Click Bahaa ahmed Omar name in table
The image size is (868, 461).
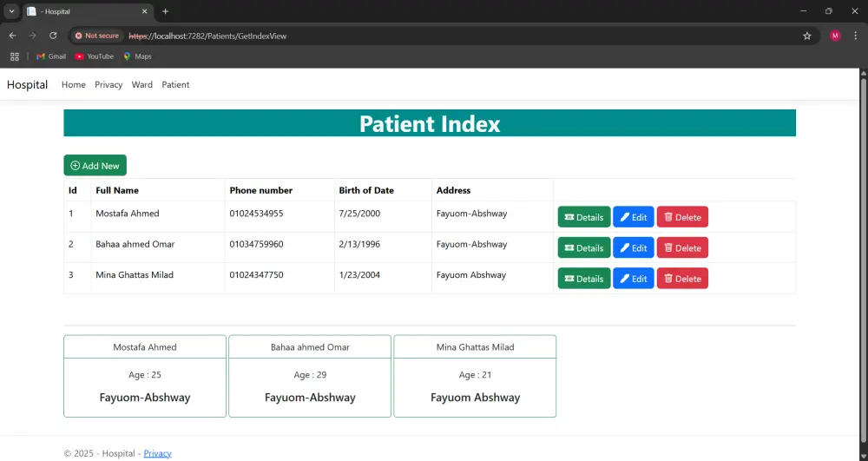click(135, 244)
